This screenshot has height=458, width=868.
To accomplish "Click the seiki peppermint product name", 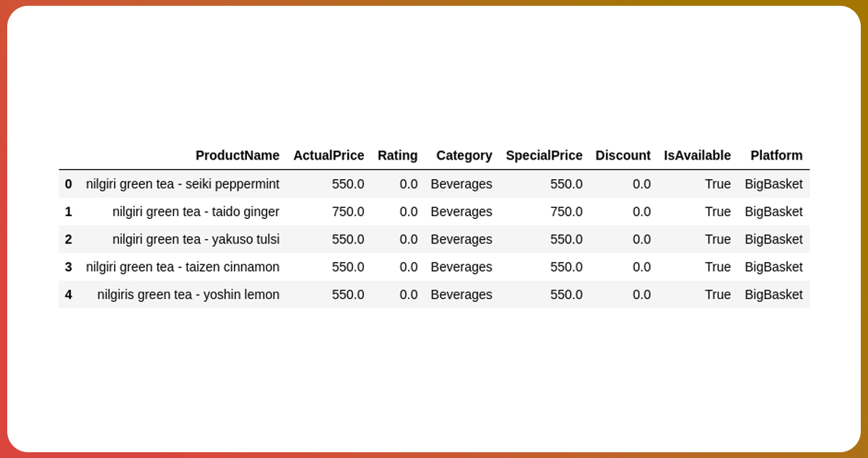I will click(183, 184).
